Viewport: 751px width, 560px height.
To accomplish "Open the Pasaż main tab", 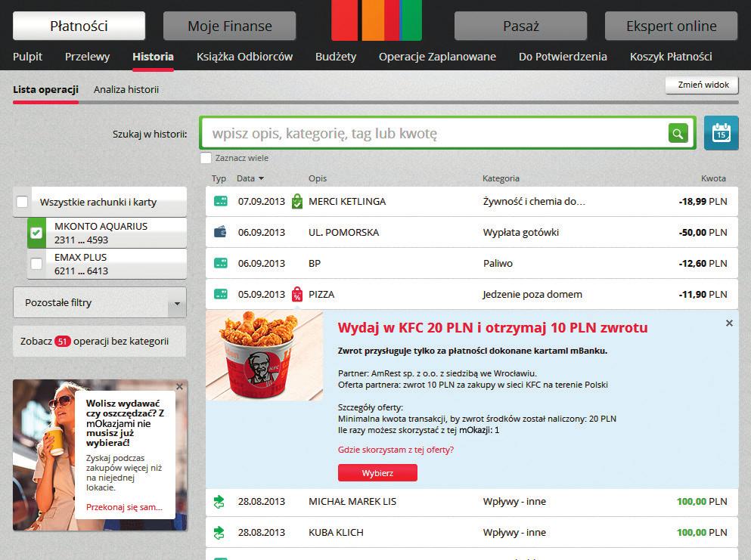I will [520, 26].
